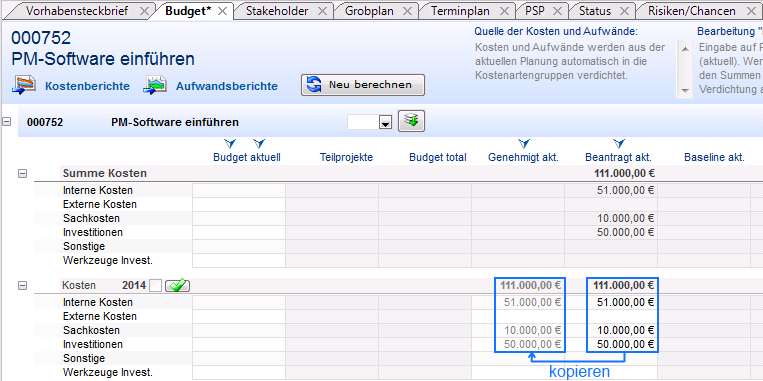Viewport: 763px width, 381px height.
Task: Click the green arrow stack button beside dropdown
Action: [x=412, y=121]
